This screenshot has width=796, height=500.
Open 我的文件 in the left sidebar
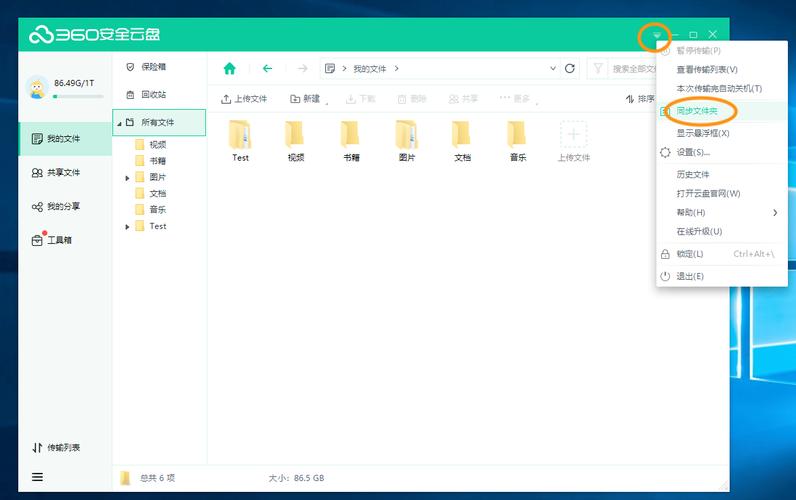click(x=65, y=139)
